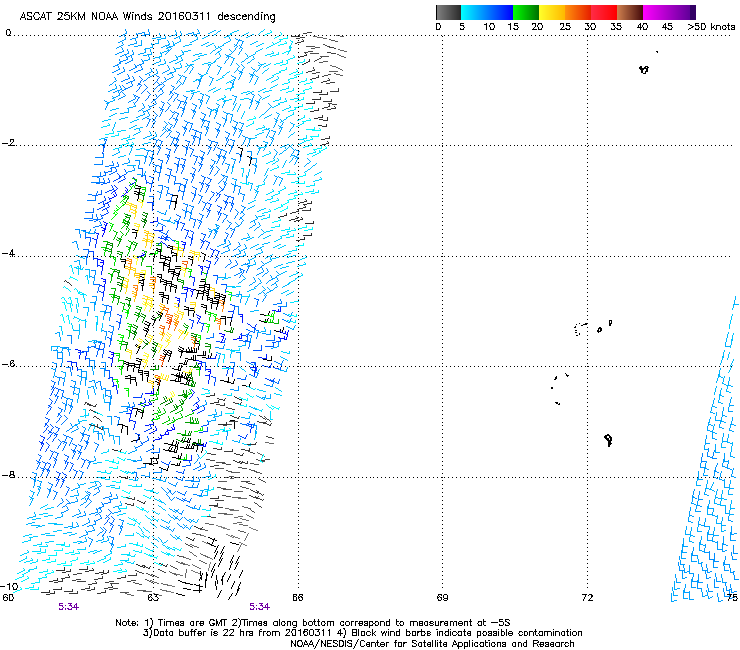Click the '-2' latitude axis label
The image size is (740, 650).
(8, 143)
